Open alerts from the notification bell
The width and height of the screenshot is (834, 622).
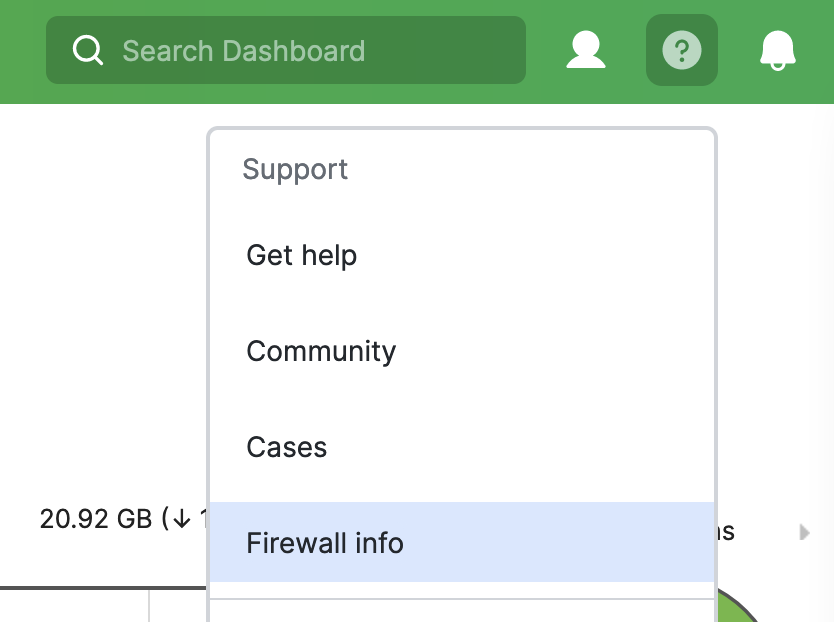[x=777, y=50]
